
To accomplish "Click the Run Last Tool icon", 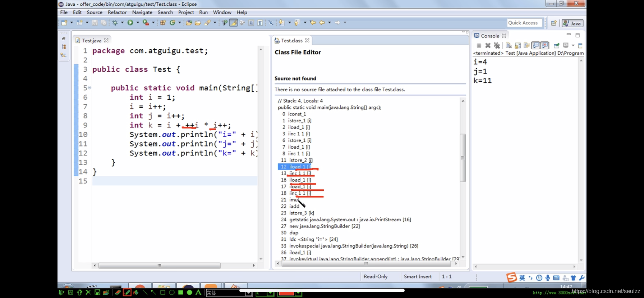I will coord(146,23).
